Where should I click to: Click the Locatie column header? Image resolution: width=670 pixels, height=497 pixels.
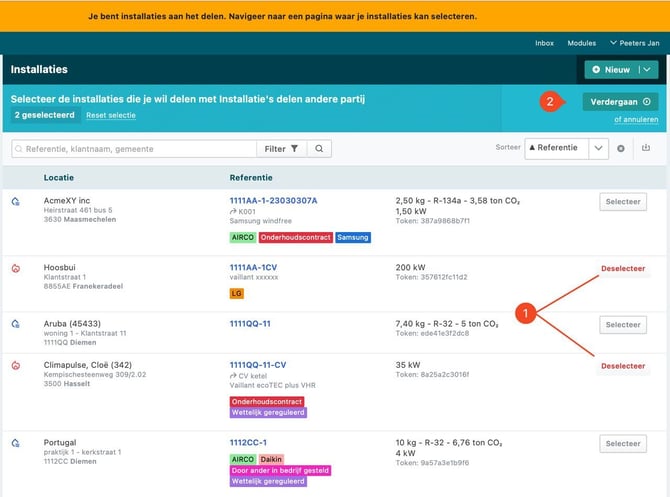(59, 178)
